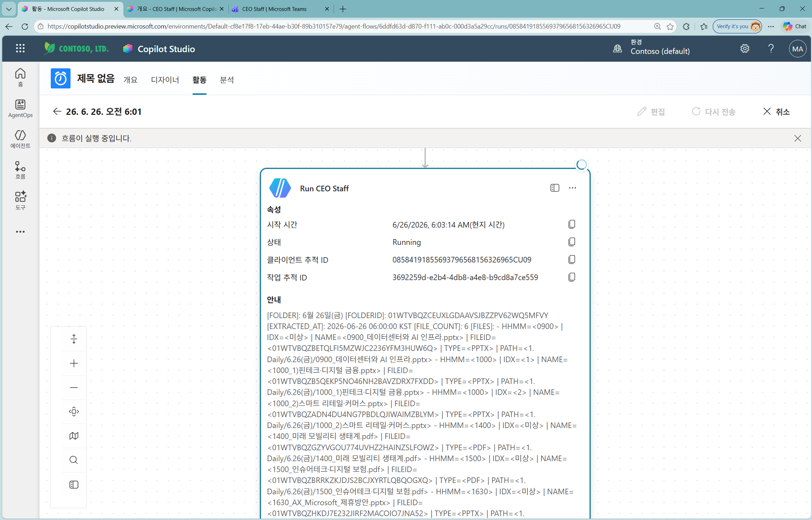Open the MA account avatar
This screenshot has width=812, height=520.
pos(798,49)
